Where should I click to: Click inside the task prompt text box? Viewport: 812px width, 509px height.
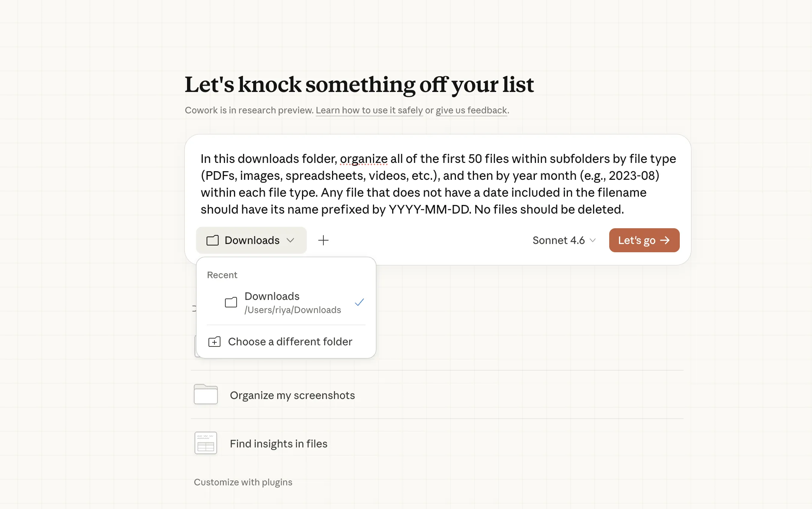pyautogui.click(x=438, y=184)
